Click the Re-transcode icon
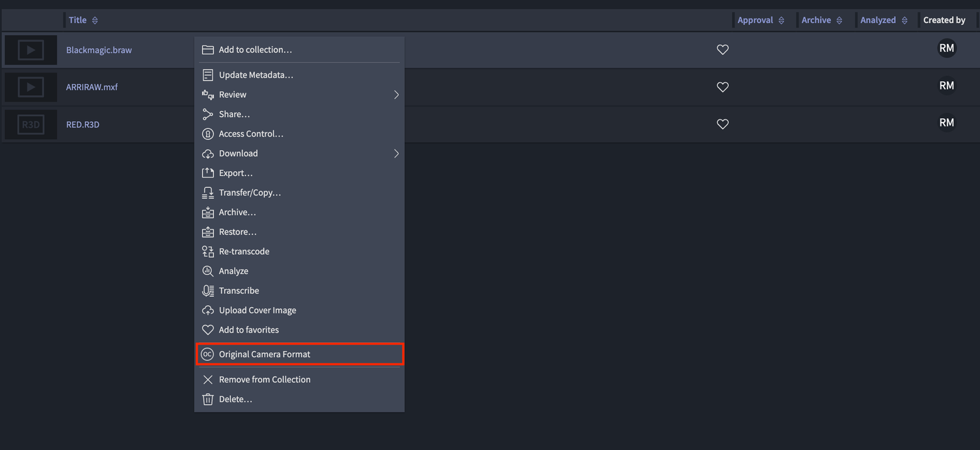This screenshot has height=450, width=980. click(207, 251)
